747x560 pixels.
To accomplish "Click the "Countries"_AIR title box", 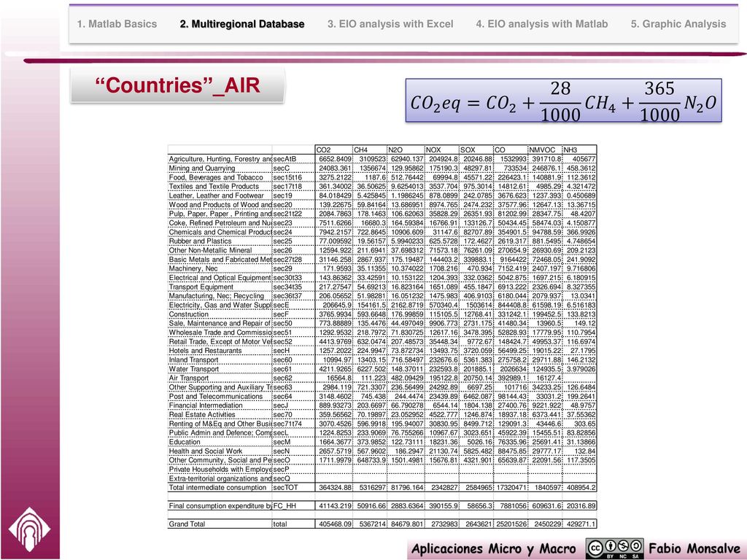I will (x=177, y=85).
